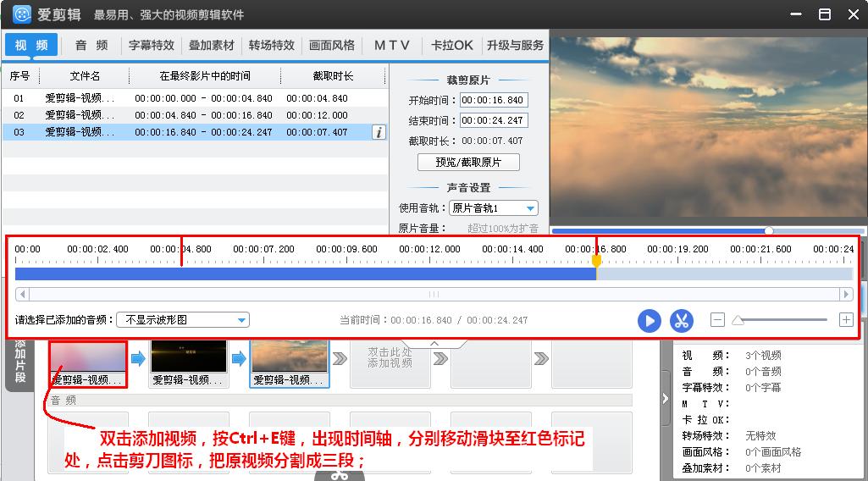
Task: Open the 视频 tab
Action: [x=31, y=46]
